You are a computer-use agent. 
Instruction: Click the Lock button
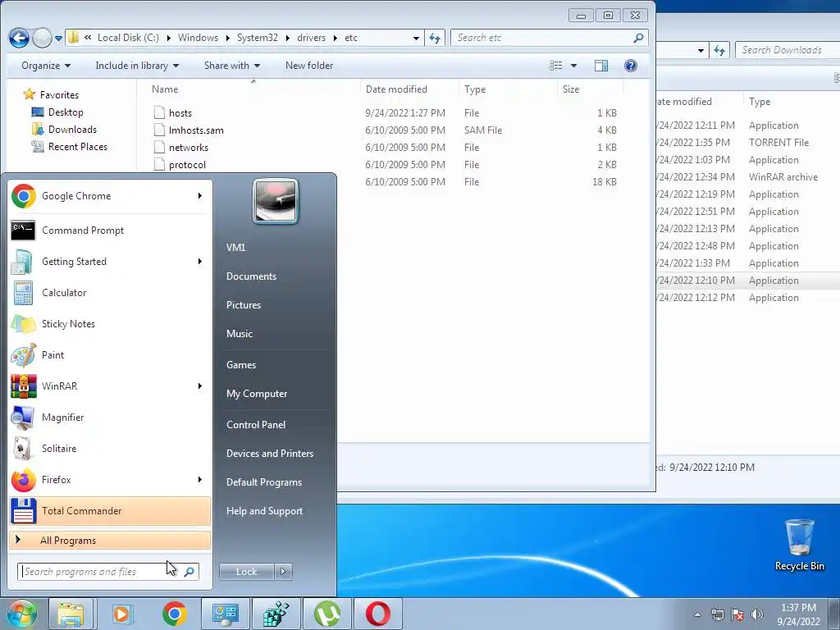(x=246, y=572)
